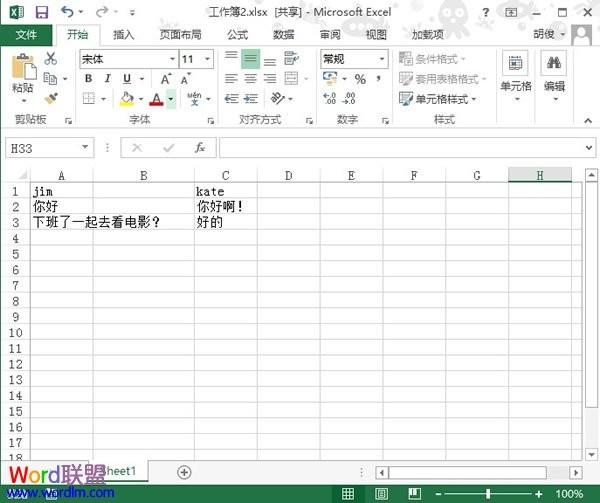Image resolution: width=600 pixels, height=503 pixels.
Task: Open the 公式 ribbon tab
Action: click(x=237, y=34)
